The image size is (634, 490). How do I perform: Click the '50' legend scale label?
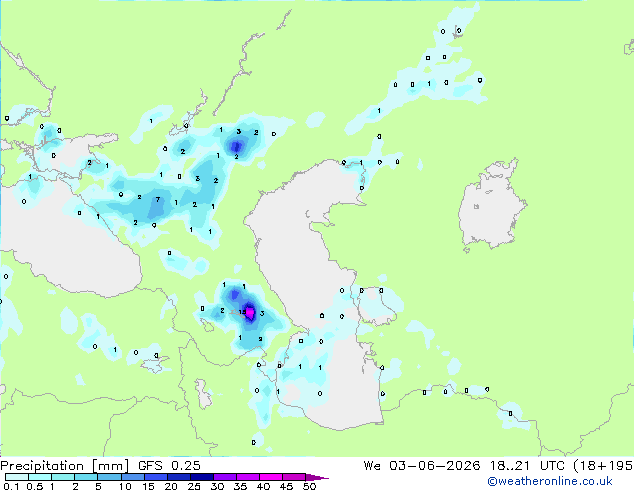tap(309, 486)
